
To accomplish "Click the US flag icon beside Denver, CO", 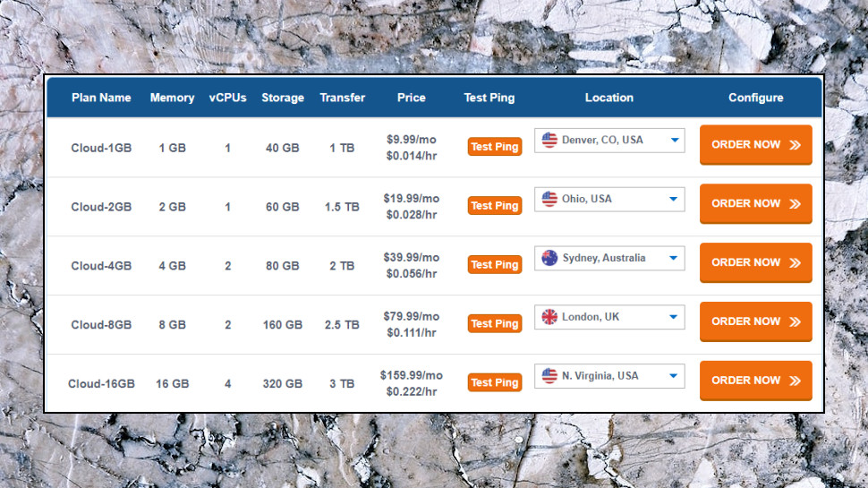I will 549,141.
